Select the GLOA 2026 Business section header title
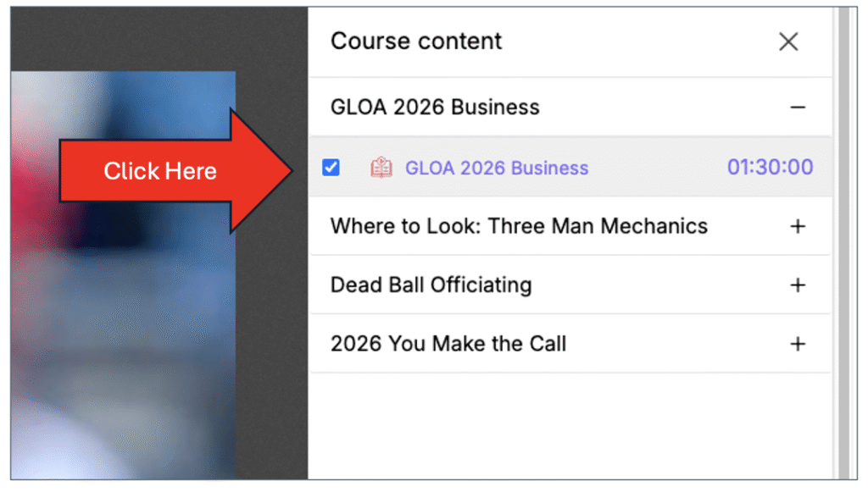This screenshot has width=868, height=492. (x=435, y=108)
